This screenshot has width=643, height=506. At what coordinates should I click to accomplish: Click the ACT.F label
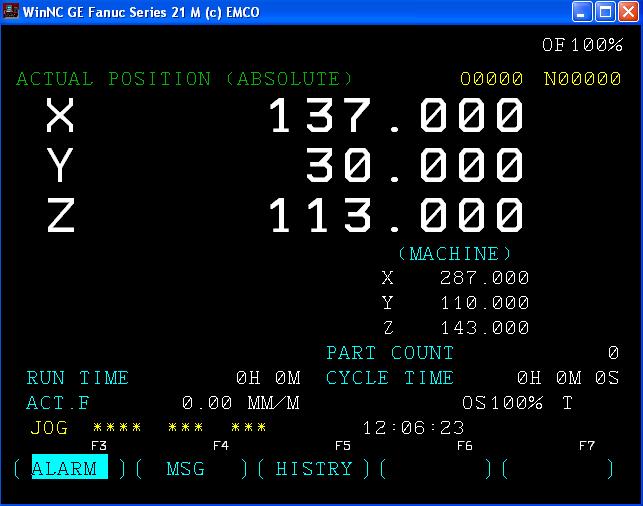[58, 403]
